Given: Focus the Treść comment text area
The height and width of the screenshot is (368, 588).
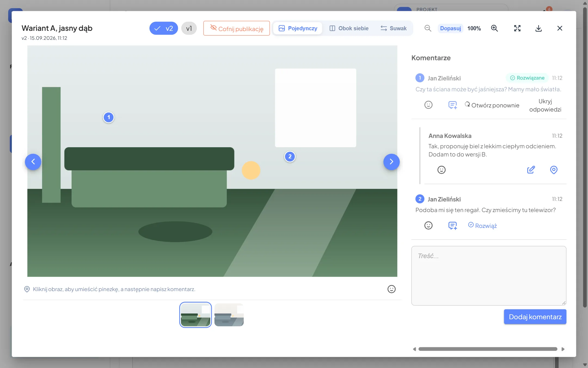Looking at the screenshot, I should click(489, 276).
